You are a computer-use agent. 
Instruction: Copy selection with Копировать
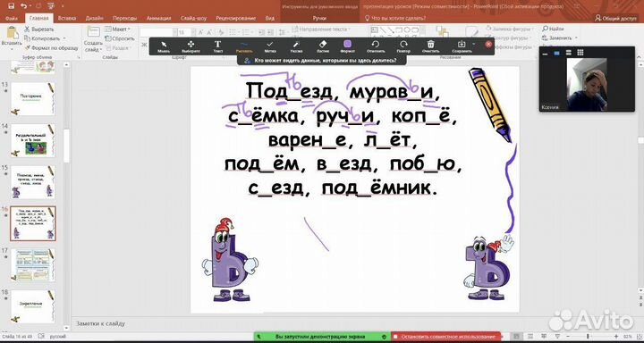tap(42, 38)
